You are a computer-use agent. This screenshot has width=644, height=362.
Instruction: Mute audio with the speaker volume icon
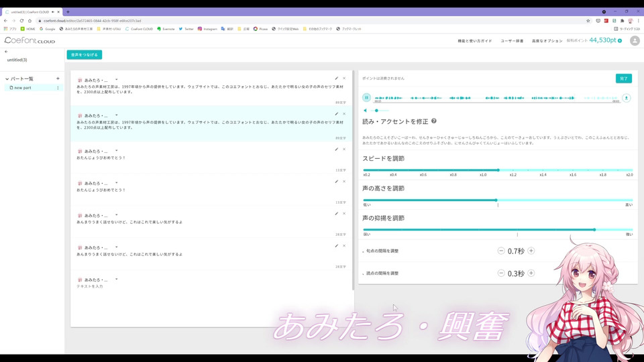pyautogui.click(x=365, y=111)
